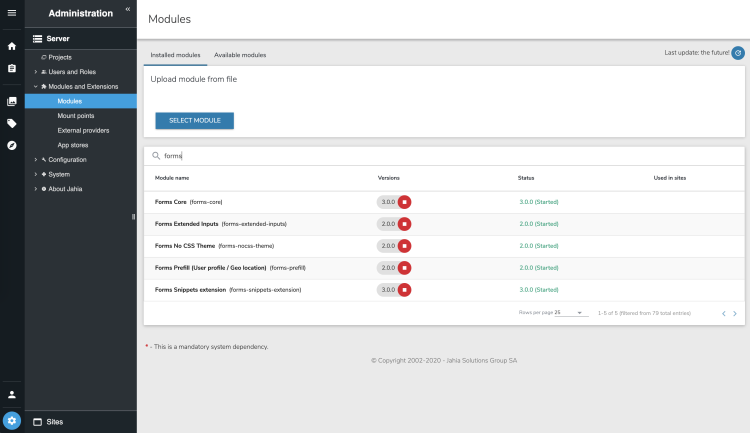Stop the Forms Prefill module
750x433 pixels.
404,268
